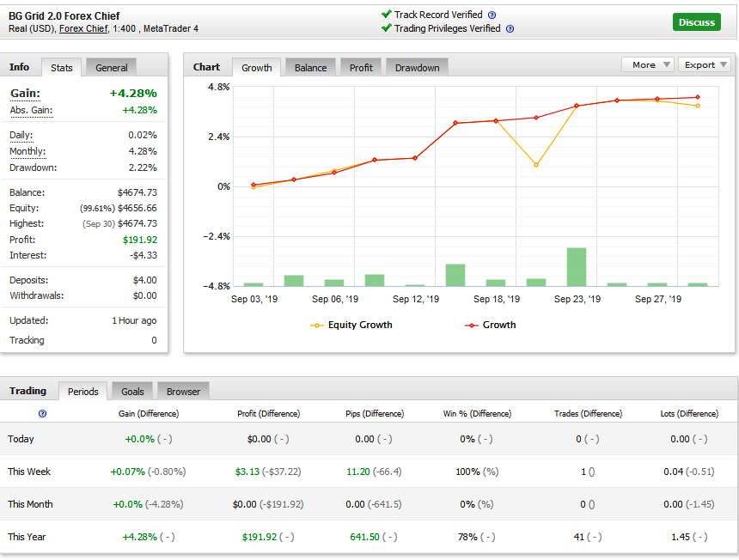Click the This Month row label

click(30, 504)
